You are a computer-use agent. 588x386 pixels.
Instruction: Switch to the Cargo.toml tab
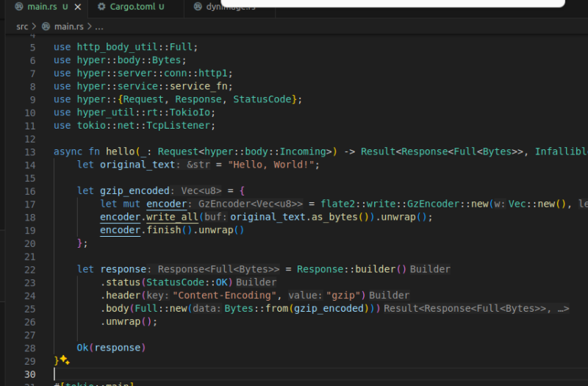132,7
